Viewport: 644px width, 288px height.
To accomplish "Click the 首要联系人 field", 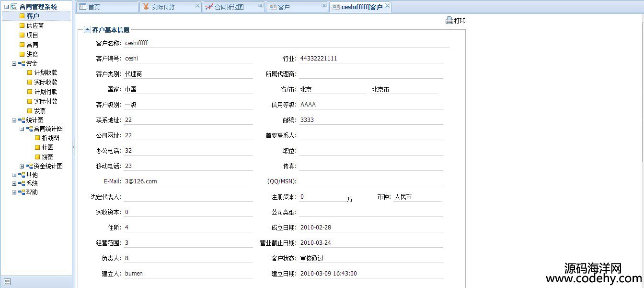I will (371, 135).
